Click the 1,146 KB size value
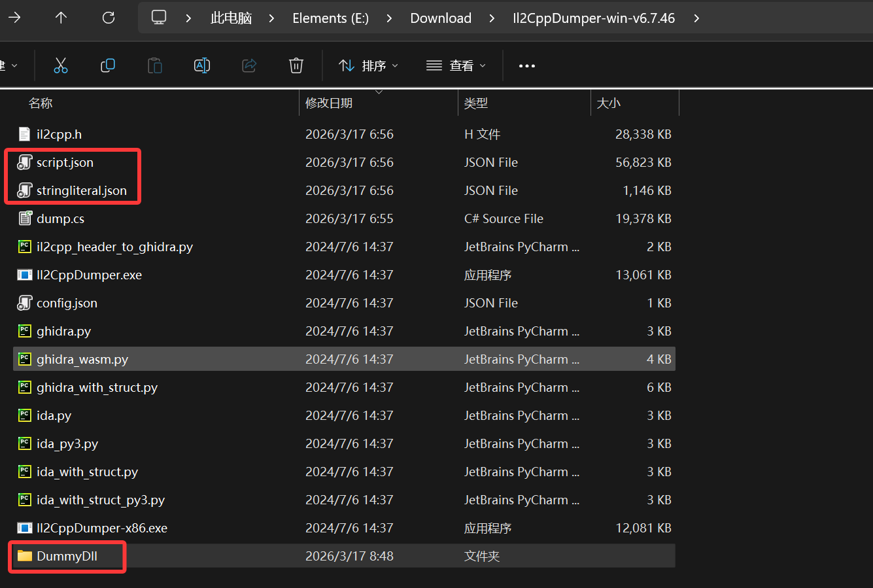Screen dimensions: 873x588 pos(647,190)
